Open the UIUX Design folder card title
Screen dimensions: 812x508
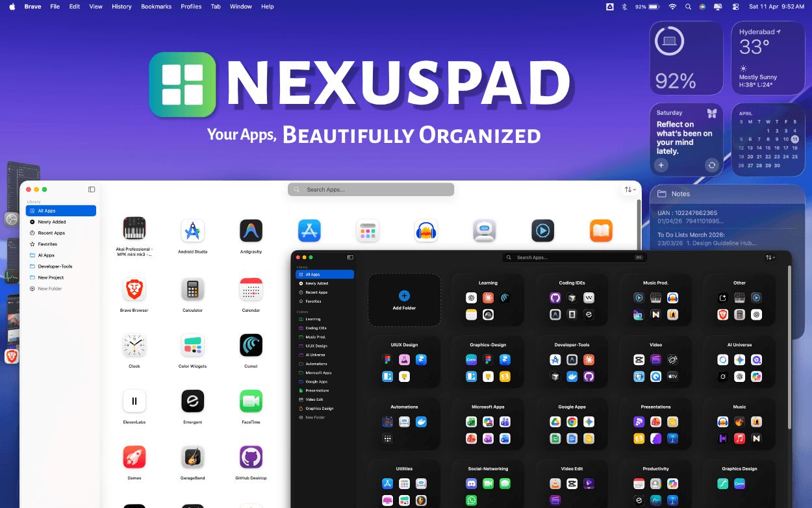coord(404,345)
